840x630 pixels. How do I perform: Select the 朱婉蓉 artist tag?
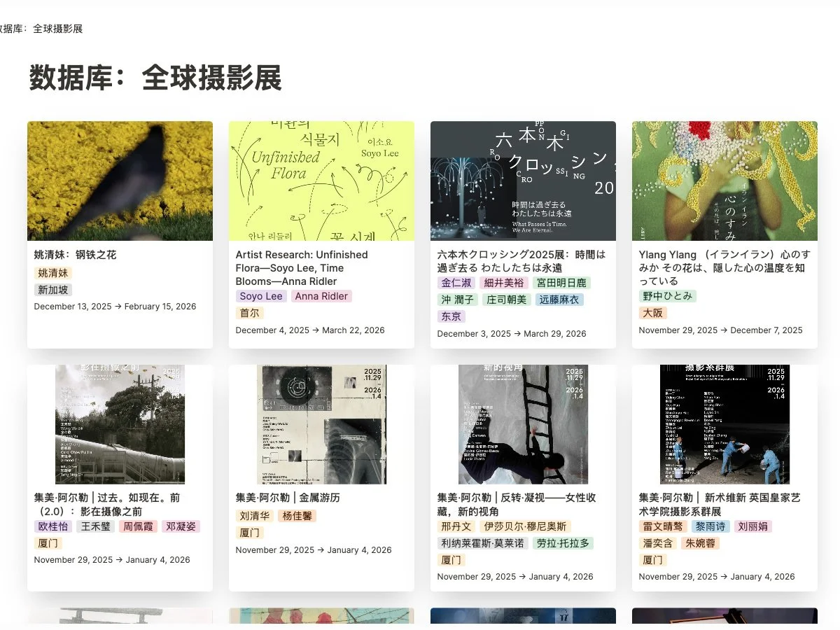coord(701,543)
